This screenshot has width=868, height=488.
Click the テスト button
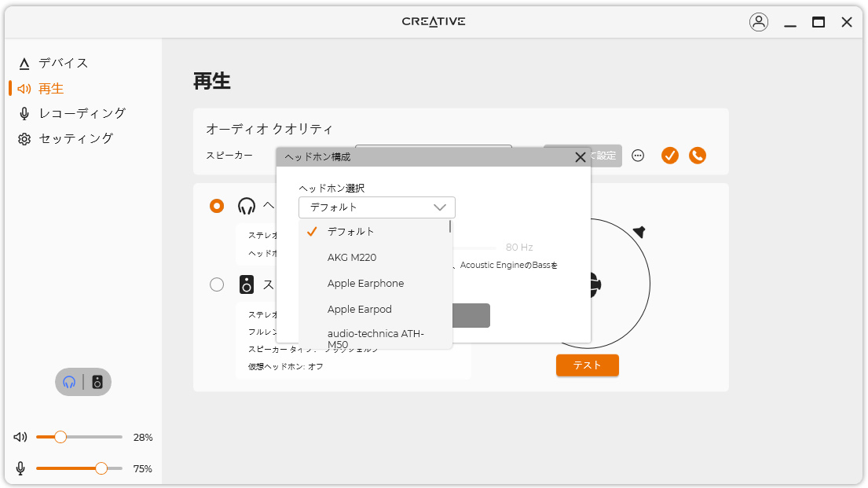pos(588,365)
